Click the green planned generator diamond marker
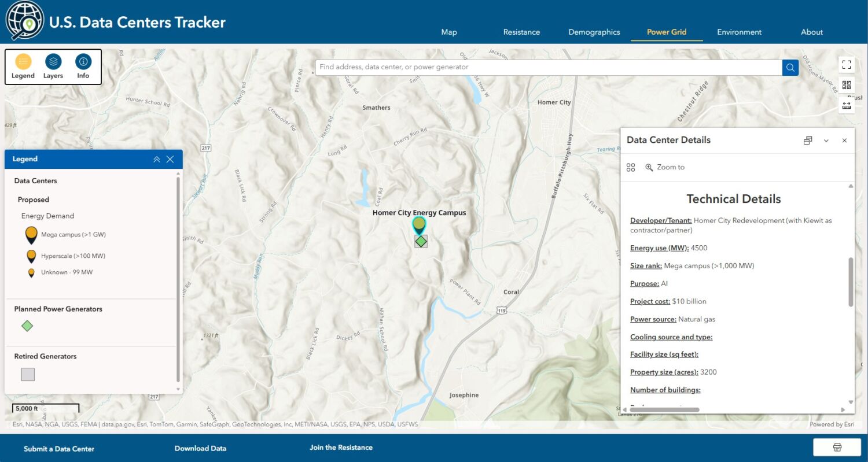Viewport: 868px width, 462px height. tap(421, 241)
